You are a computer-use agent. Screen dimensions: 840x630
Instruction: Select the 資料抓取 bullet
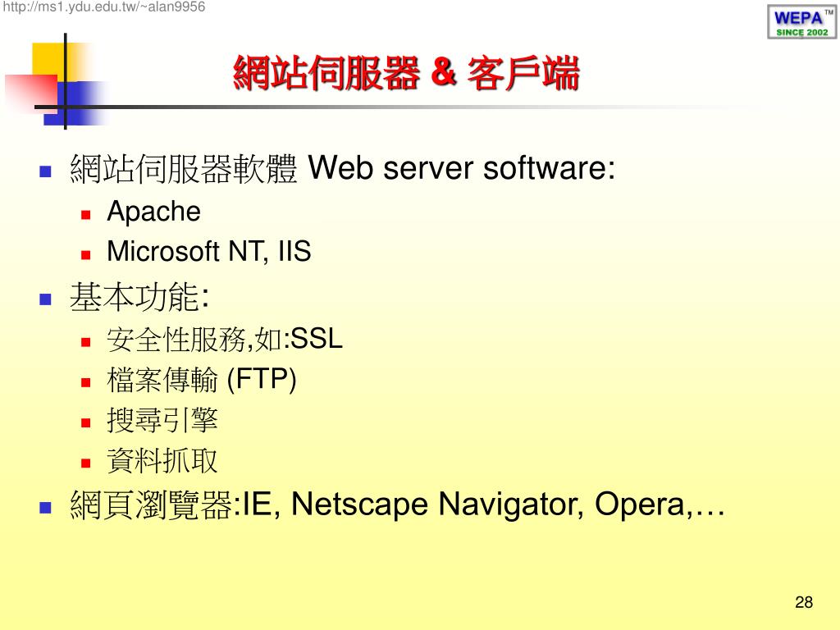coord(162,461)
